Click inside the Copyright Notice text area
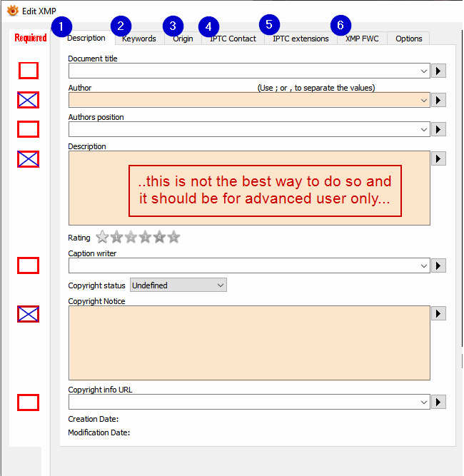Viewport: 464px width, 476px height. [x=249, y=343]
